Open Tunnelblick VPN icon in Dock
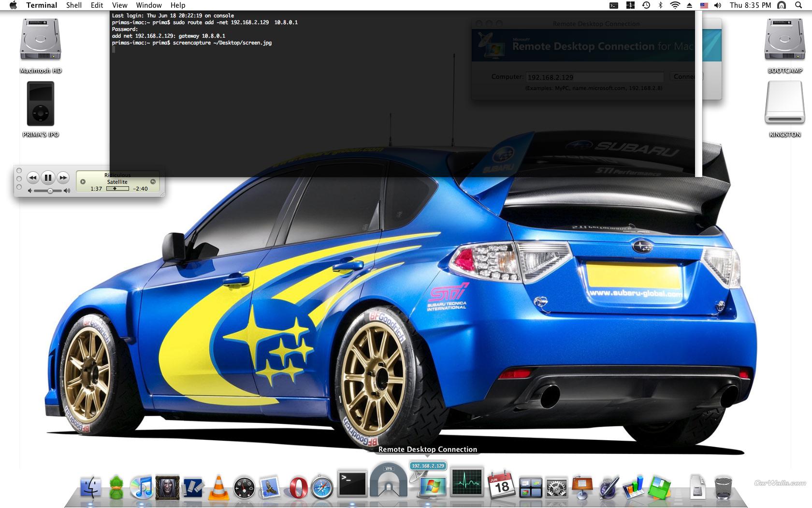Viewport: 812px width, 508px height. click(x=389, y=479)
